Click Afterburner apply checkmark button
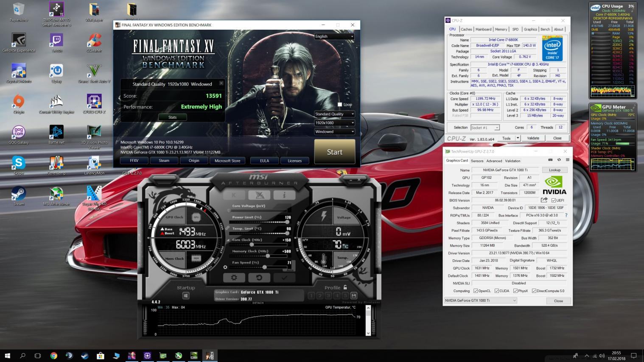 (x=284, y=278)
